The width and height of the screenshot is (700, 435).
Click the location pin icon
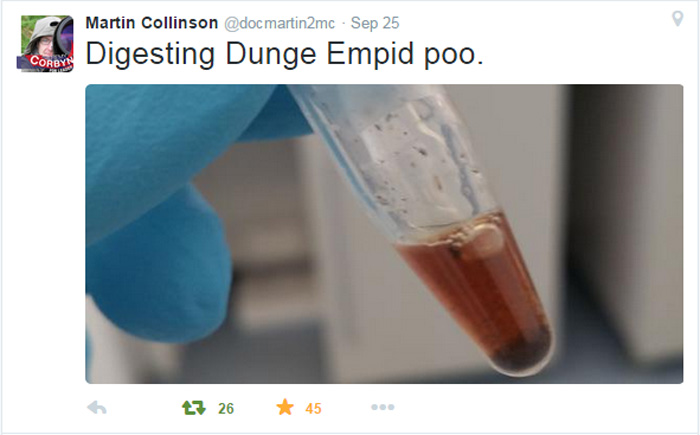tap(677, 19)
